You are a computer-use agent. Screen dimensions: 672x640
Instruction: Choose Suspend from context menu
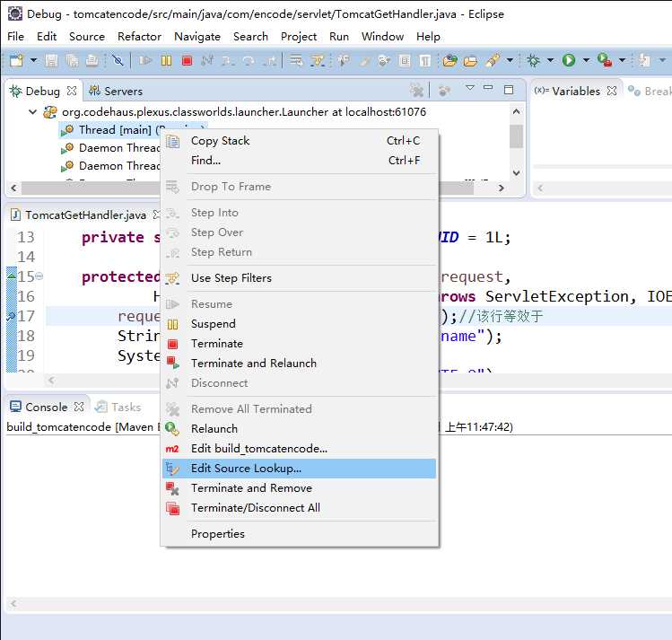pos(299,324)
